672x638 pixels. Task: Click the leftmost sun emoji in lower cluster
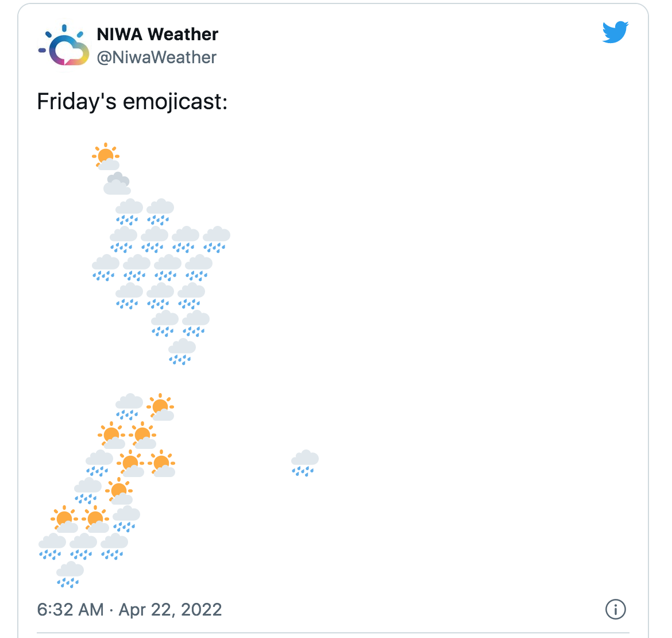[64, 520]
